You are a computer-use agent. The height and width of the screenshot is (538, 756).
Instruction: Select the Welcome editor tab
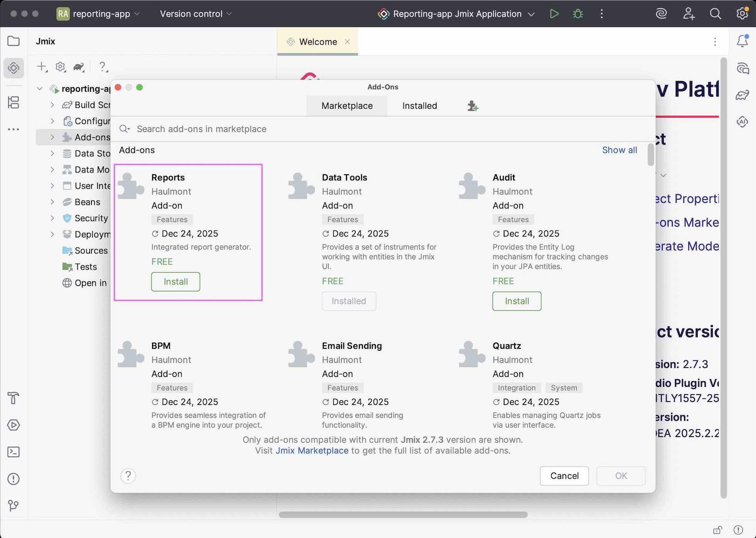317,42
